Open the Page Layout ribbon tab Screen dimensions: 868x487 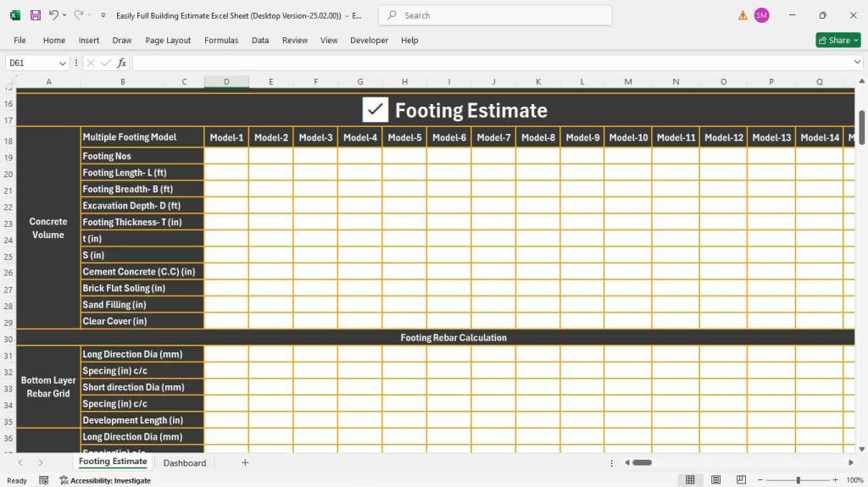pyautogui.click(x=168, y=40)
